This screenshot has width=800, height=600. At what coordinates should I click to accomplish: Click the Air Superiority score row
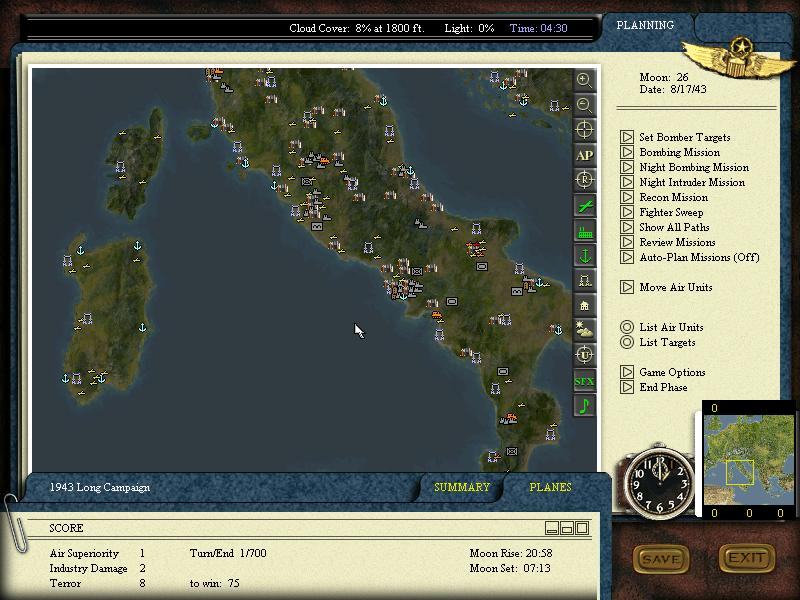[97, 553]
